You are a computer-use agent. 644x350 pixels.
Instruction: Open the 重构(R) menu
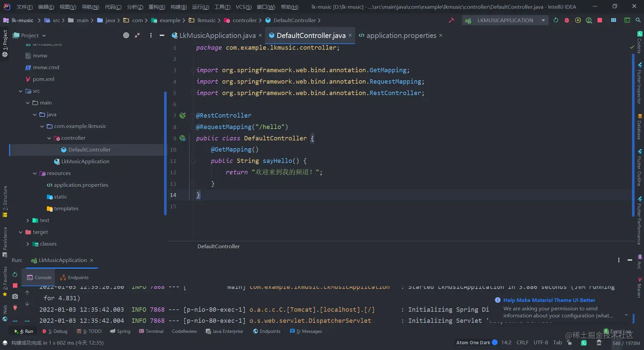click(157, 7)
